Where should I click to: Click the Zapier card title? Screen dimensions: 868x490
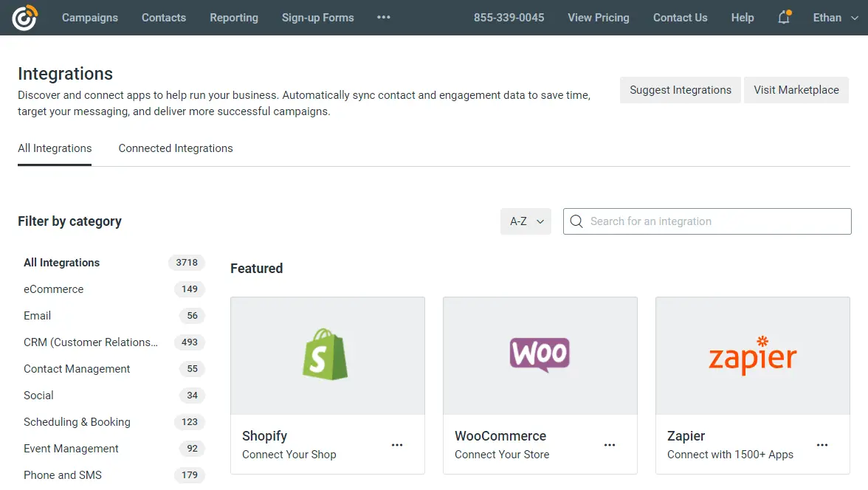686,436
